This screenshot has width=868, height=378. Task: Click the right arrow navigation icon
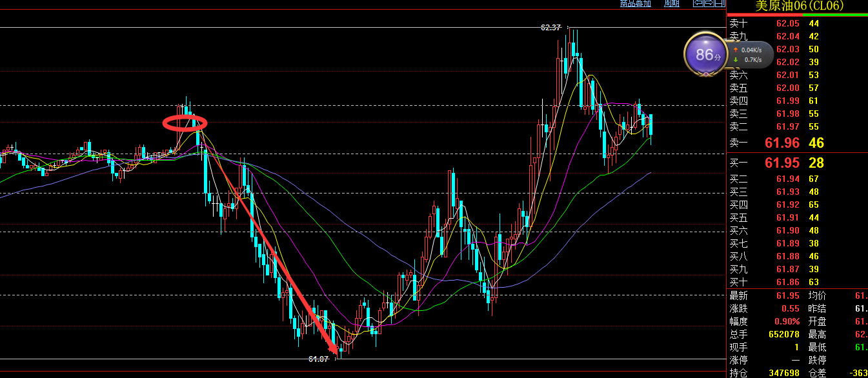point(708,3)
